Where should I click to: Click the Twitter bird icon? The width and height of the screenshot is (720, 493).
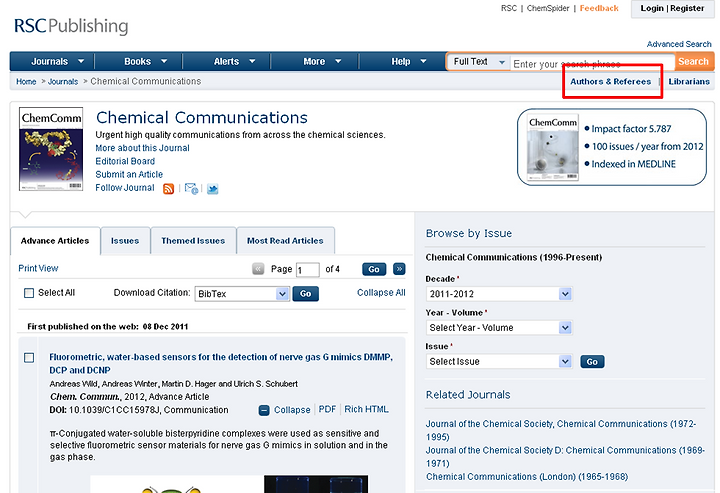click(212, 189)
